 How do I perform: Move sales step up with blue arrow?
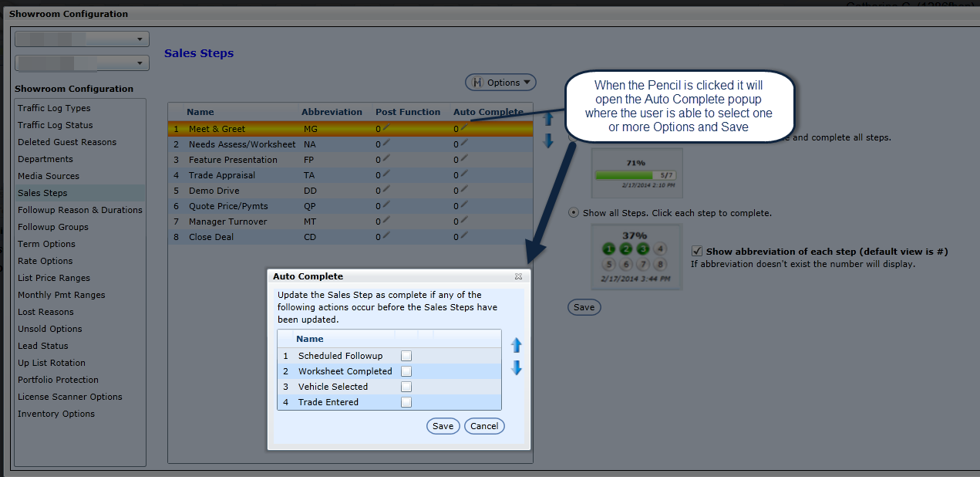(x=548, y=119)
